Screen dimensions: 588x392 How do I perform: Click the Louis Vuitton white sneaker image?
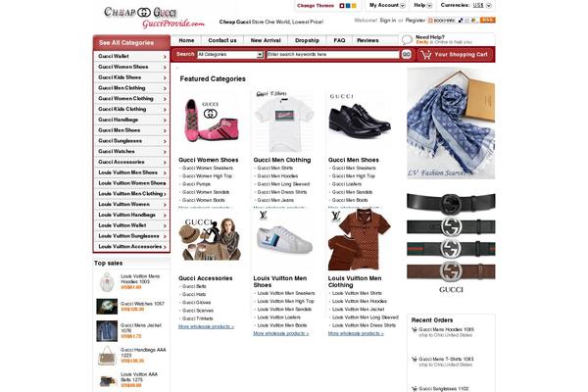[x=284, y=237]
